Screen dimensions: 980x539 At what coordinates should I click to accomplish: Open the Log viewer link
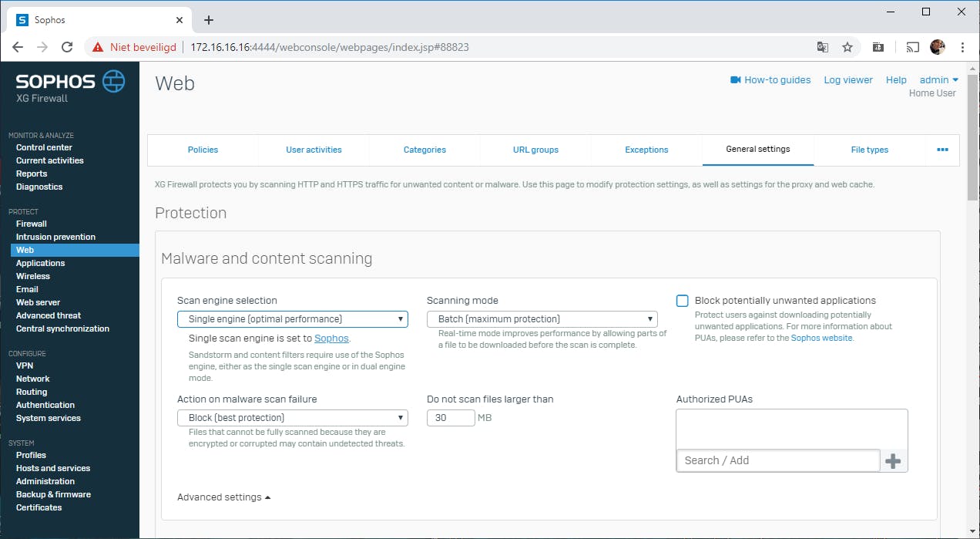pos(848,79)
